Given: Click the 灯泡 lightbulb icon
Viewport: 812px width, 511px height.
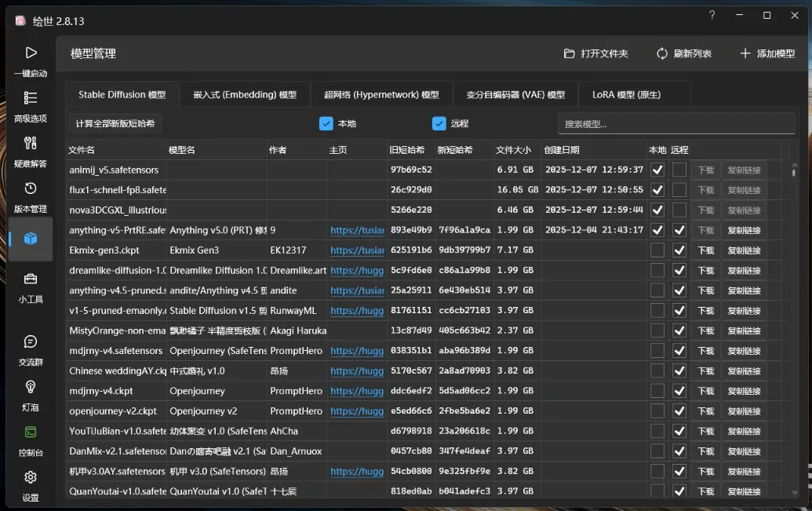Looking at the screenshot, I should click(x=31, y=387).
